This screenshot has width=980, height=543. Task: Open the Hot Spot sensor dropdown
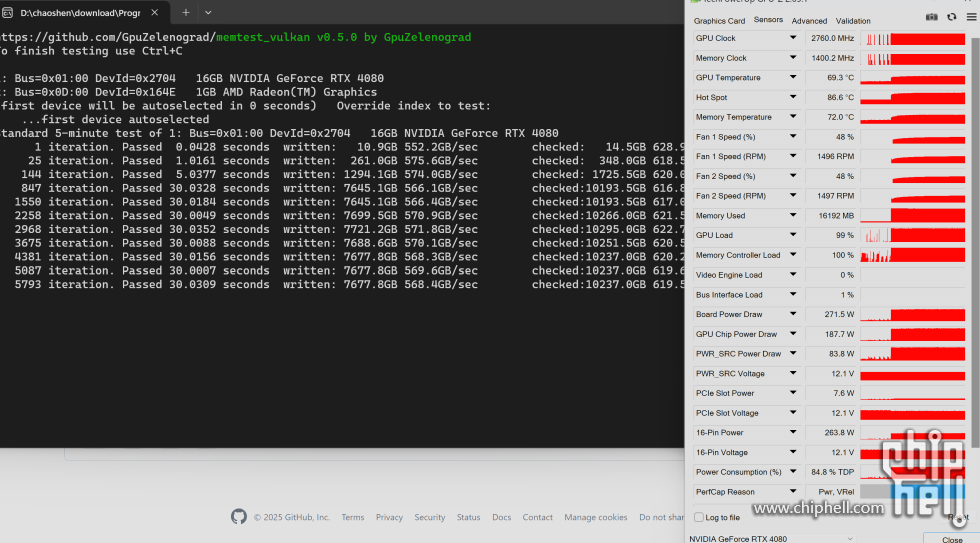click(792, 97)
